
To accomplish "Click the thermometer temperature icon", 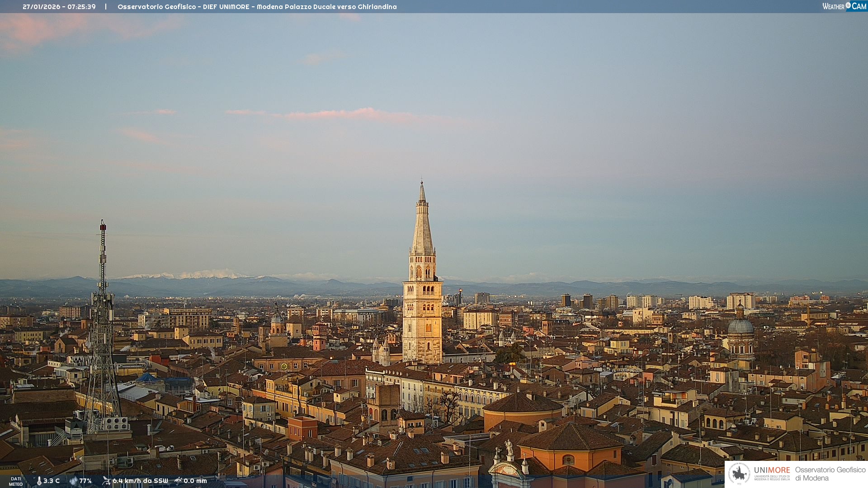I will (x=39, y=481).
